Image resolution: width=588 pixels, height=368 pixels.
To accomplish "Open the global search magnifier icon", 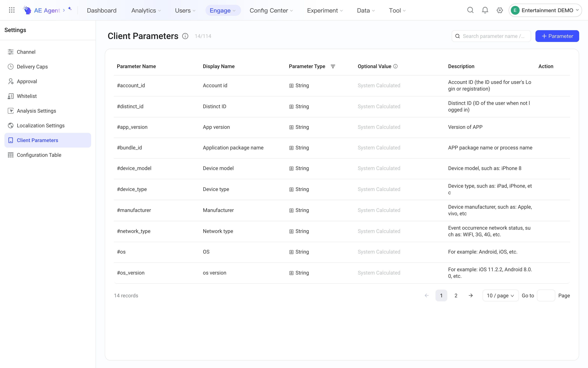I will pyautogui.click(x=470, y=10).
